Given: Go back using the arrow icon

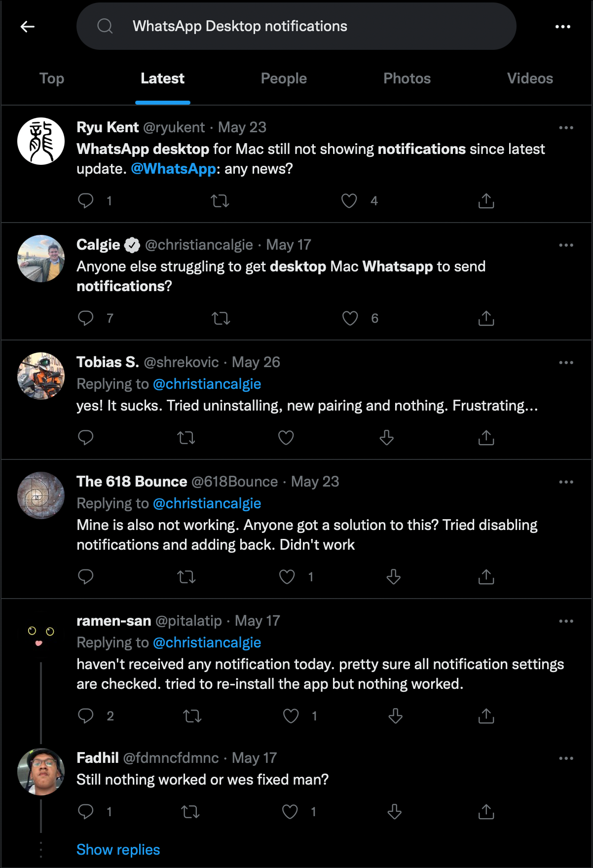Looking at the screenshot, I should pyautogui.click(x=28, y=27).
